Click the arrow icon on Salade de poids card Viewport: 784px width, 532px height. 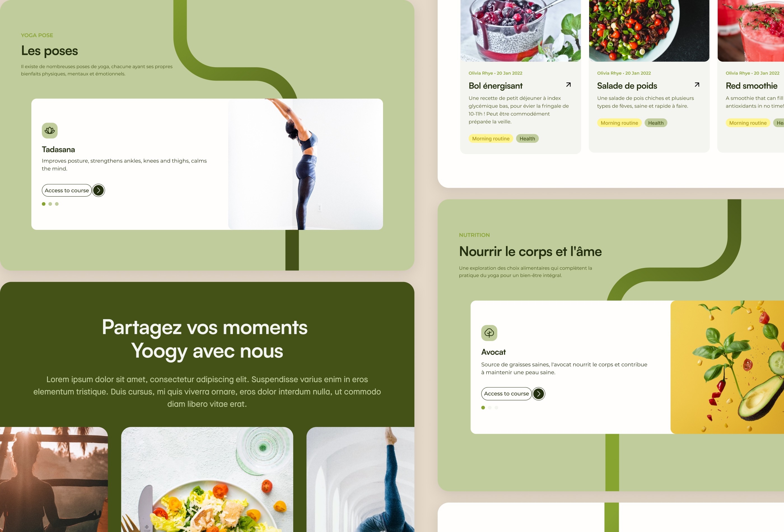coord(697,85)
